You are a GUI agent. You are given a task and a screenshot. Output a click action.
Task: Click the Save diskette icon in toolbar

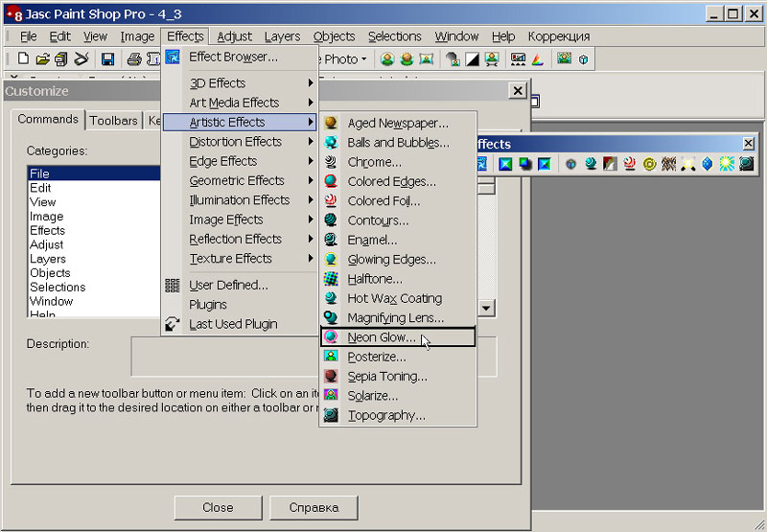click(107, 59)
